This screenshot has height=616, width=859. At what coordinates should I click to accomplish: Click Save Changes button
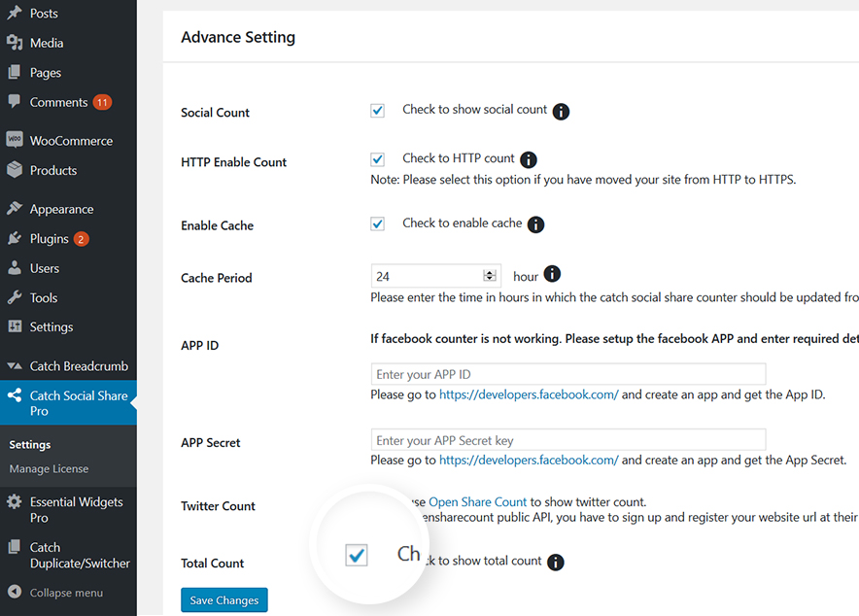tap(224, 600)
